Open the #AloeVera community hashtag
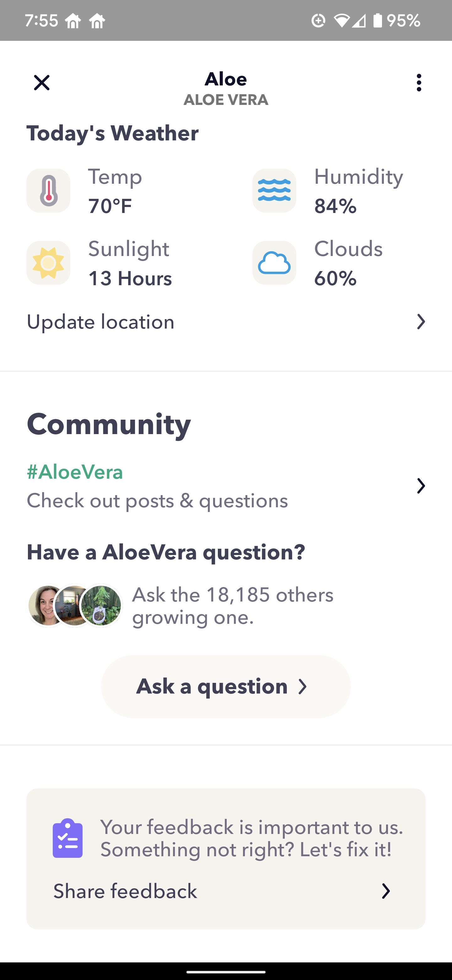 [x=75, y=472]
